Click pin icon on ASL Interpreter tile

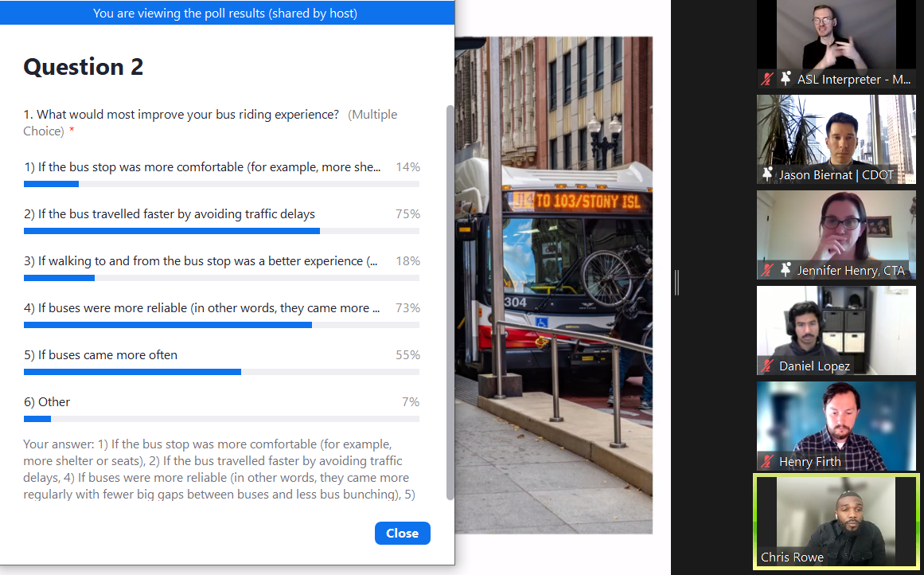pyautogui.click(x=786, y=78)
